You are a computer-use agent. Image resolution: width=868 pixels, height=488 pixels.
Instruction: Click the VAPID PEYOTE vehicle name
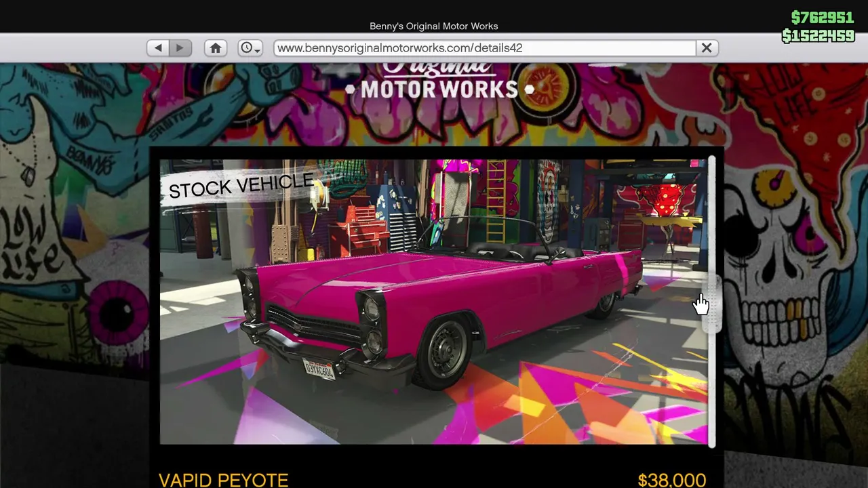coord(223,481)
